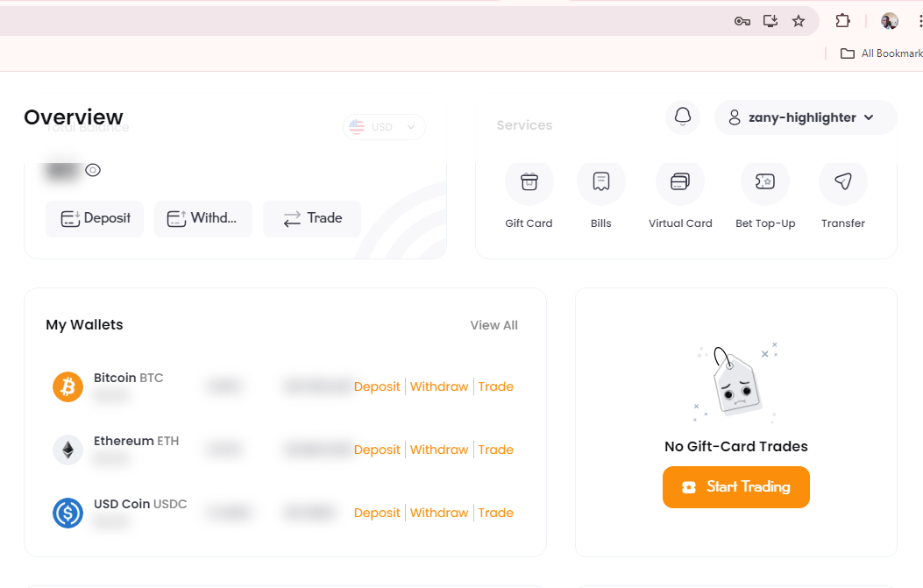
Task: Open the browser extensions puzzle icon
Action: (842, 21)
